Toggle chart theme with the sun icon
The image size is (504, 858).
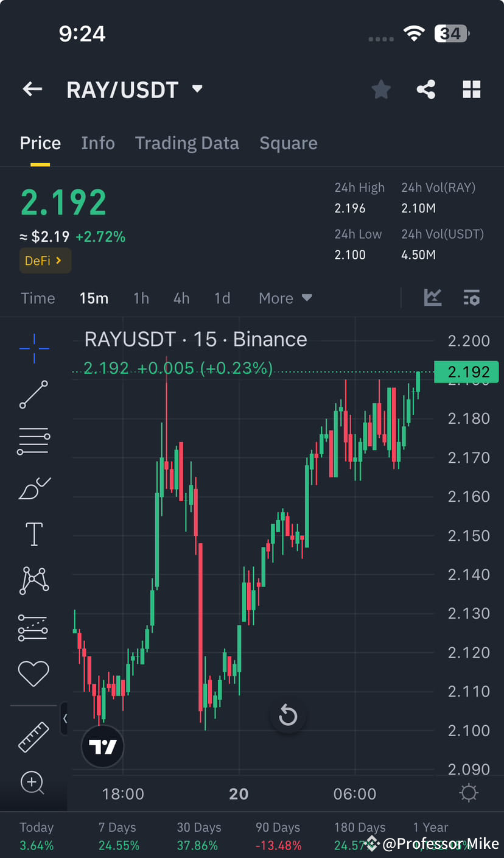(x=468, y=792)
